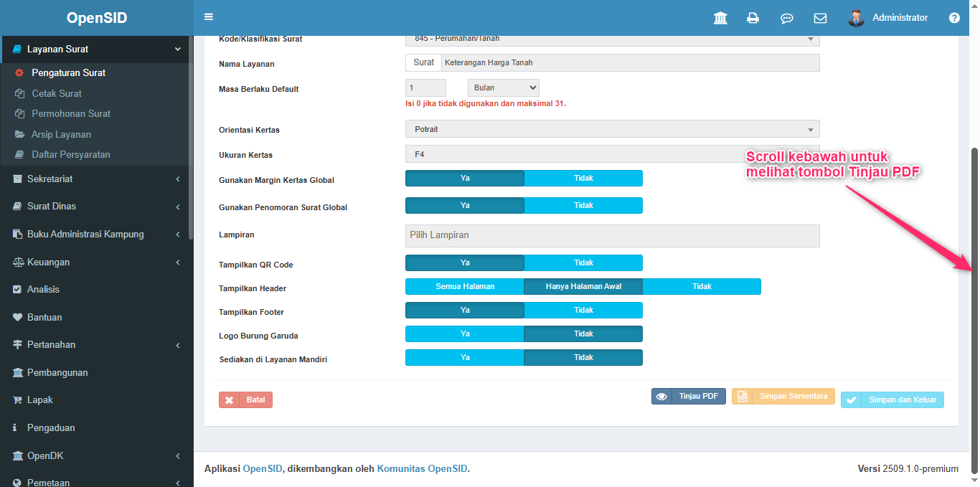980x487 pixels.
Task: Click the Batal button
Action: pos(245,400)
